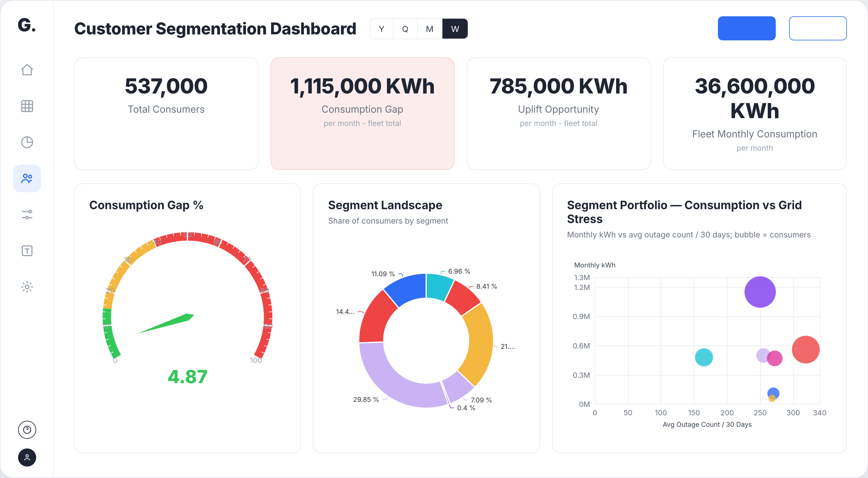Click the small blue bubble in scatter chart
This screenshot has height=478, width=868.
(774, 392)
